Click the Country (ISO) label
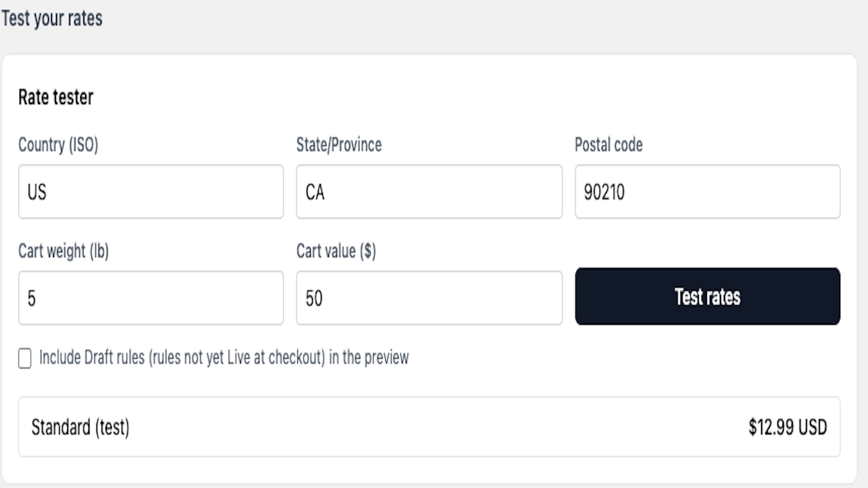Image resolution: width=868 pixels, height=488 pixels. pyautogui.click(x=58, y=145)
